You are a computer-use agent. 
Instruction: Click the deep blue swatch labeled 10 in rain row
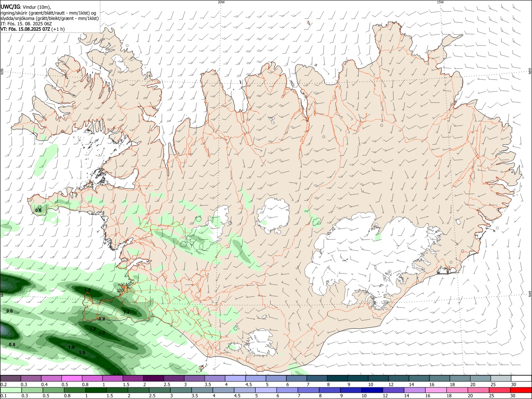tap(371, 390)
